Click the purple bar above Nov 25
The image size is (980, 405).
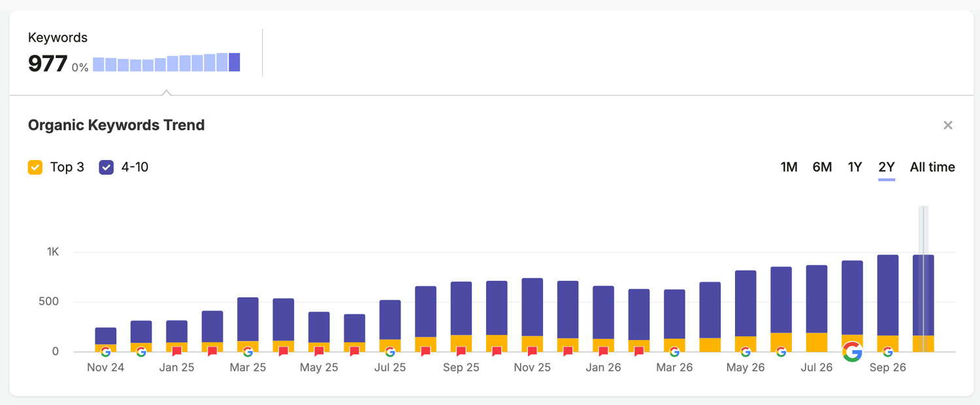[532, 307]
